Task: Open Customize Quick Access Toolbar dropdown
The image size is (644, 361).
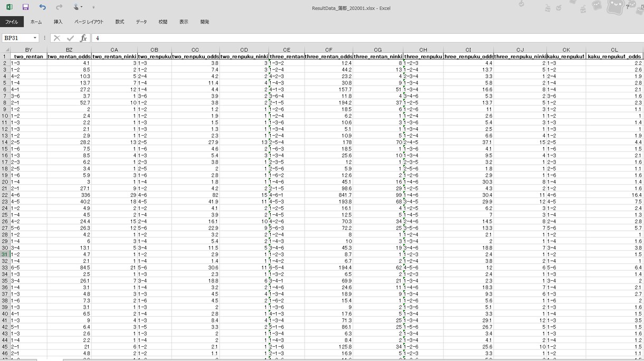Action: pyautogui.click(x=93, y=7)
